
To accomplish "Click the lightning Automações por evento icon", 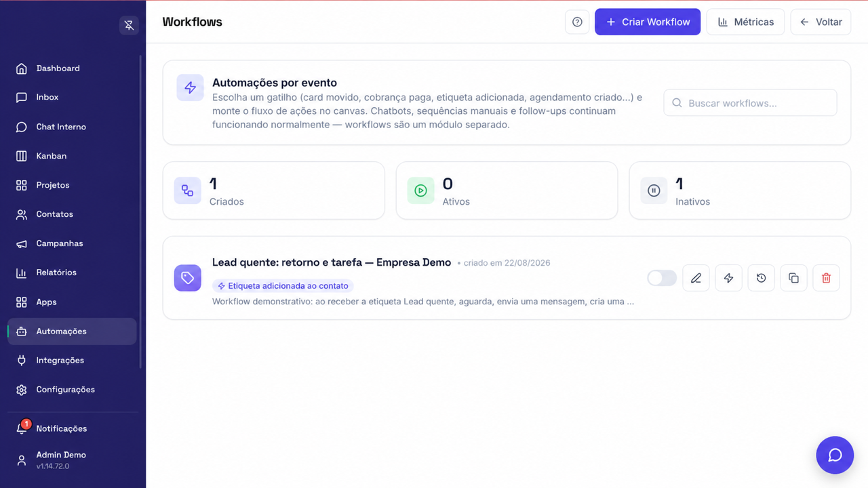I will (190, 87).
